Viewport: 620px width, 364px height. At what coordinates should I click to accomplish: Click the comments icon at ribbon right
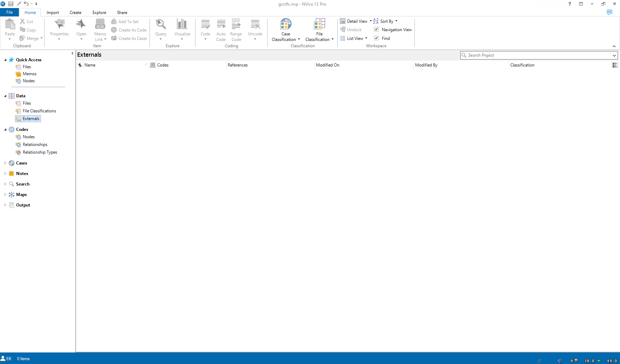pyautogui.click(x=609, y=12)
